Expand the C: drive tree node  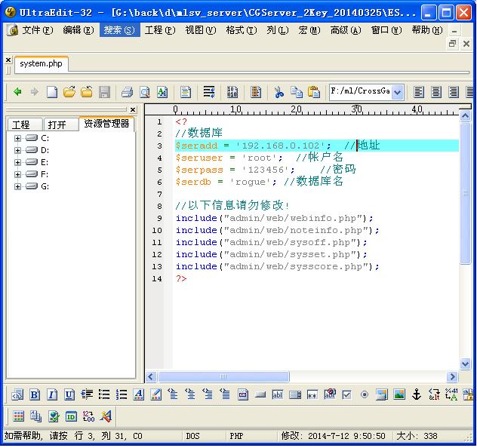[x=17, y=138]
